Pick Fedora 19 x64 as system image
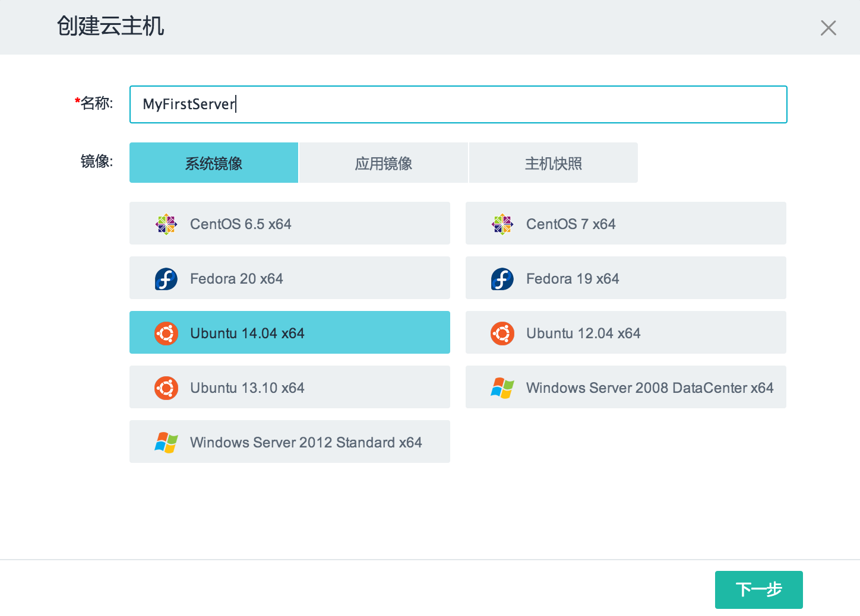The height and width of the screenshot is (616, 860). coord(626,278)
